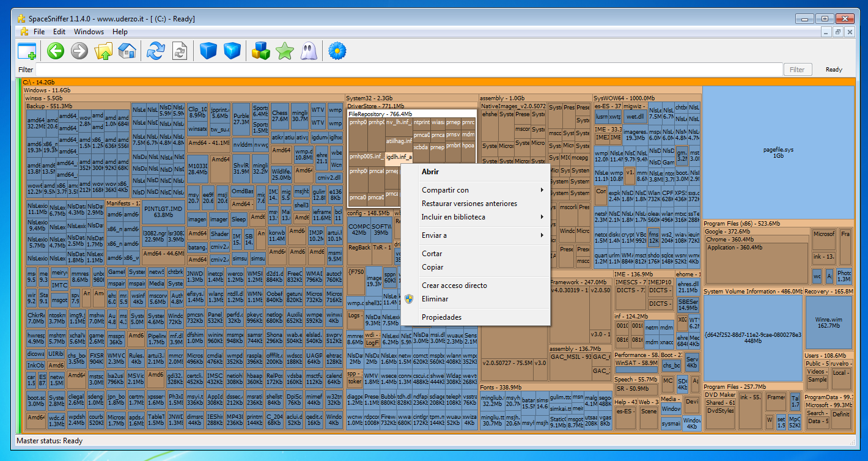Open the Help menu
Screen dimensions: 868x461
(120, 32)
